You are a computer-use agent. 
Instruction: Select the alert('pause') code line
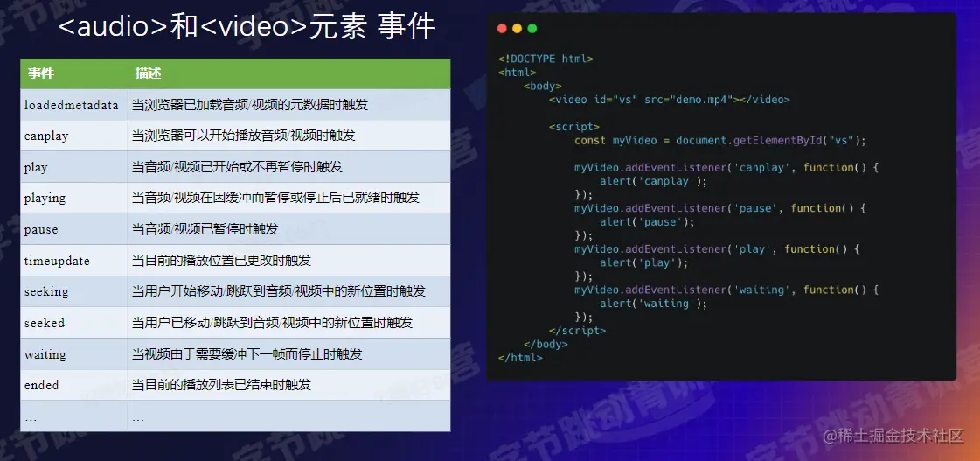click(x=647, y=222)
